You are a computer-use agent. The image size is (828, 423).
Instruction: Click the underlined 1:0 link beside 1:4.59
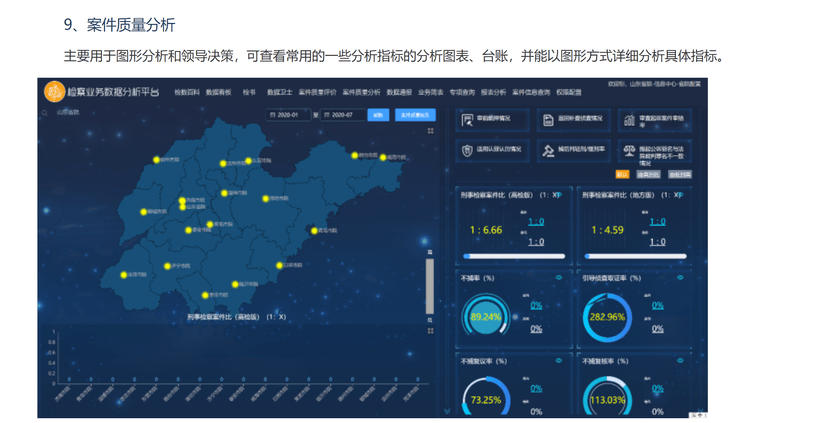[657, 222]
